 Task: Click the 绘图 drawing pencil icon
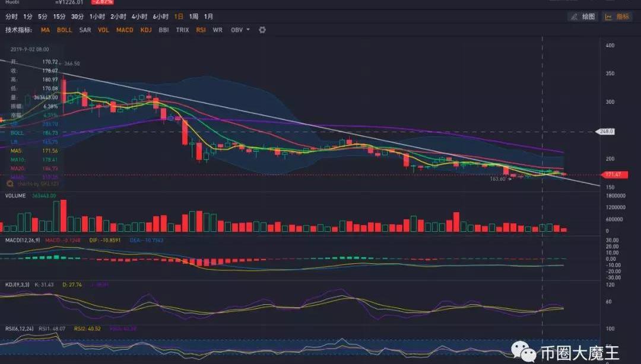(573, 17)
